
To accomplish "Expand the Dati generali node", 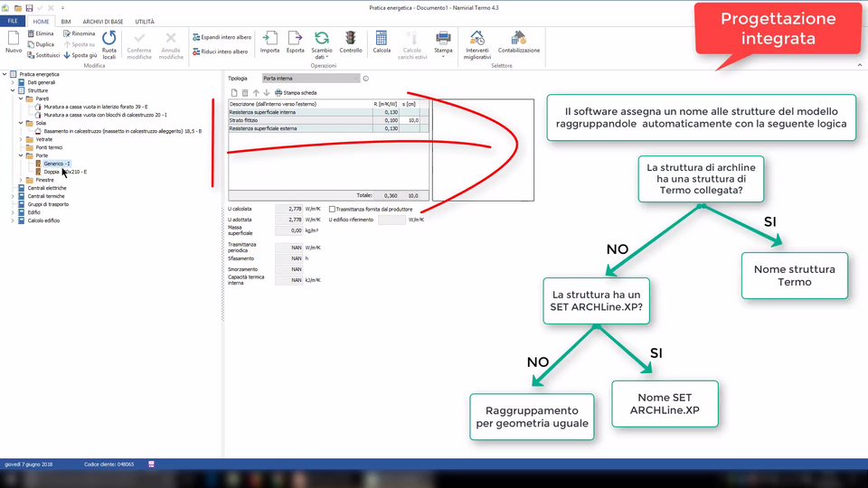I will [x=13, y=82].
